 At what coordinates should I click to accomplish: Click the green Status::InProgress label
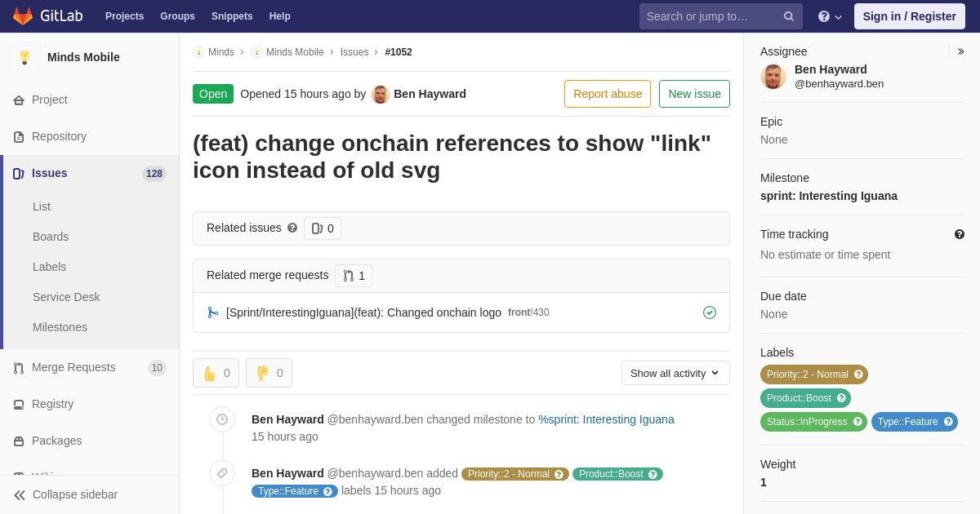point(813,422)
